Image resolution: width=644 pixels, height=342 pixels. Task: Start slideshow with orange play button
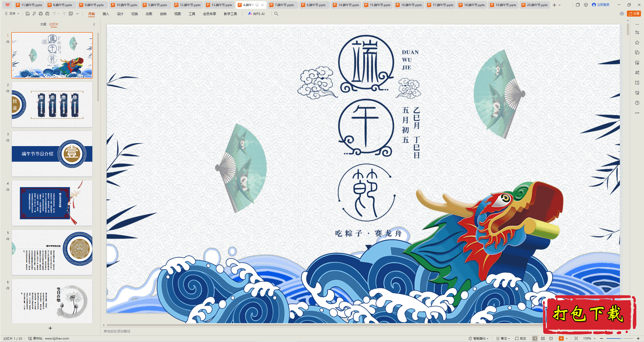pos(561,338)
